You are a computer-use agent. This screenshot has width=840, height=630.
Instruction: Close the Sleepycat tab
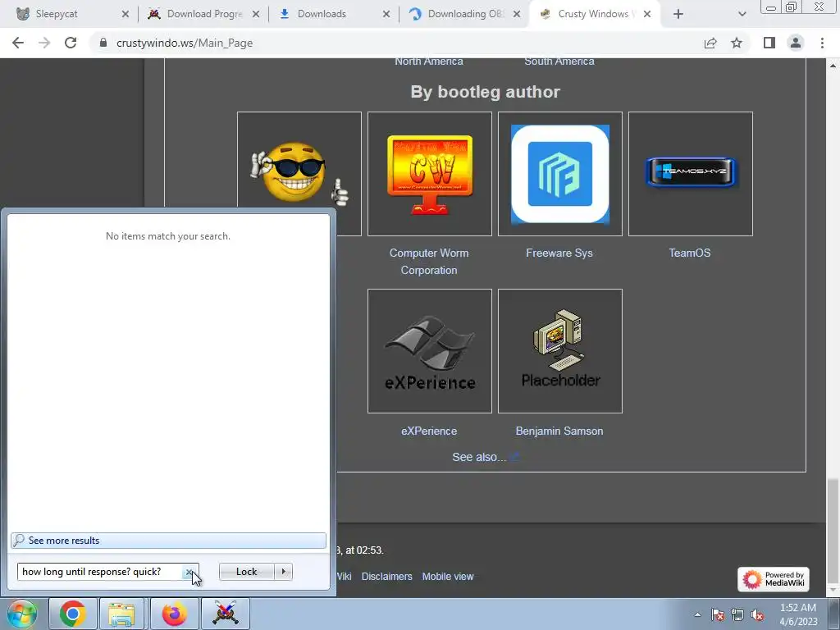[x=126, y=14]
